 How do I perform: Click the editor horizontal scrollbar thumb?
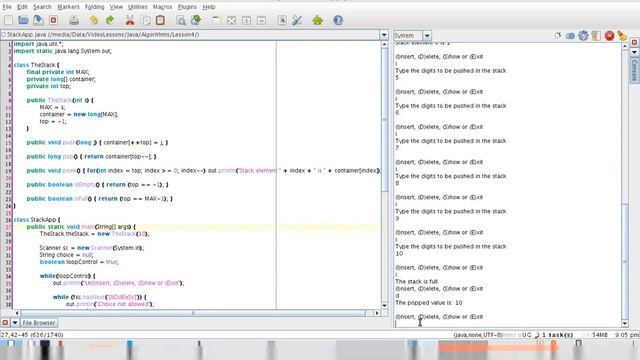click(193, 313)
